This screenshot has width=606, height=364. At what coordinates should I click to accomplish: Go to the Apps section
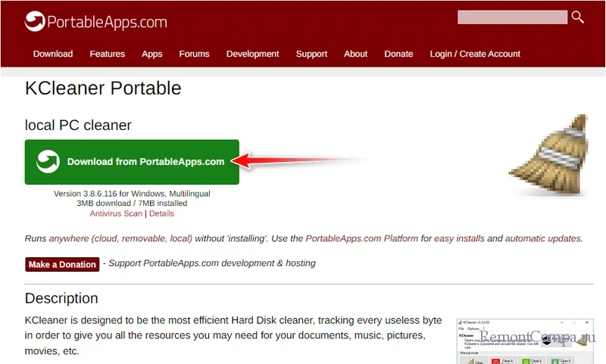[x=152, y=54]
